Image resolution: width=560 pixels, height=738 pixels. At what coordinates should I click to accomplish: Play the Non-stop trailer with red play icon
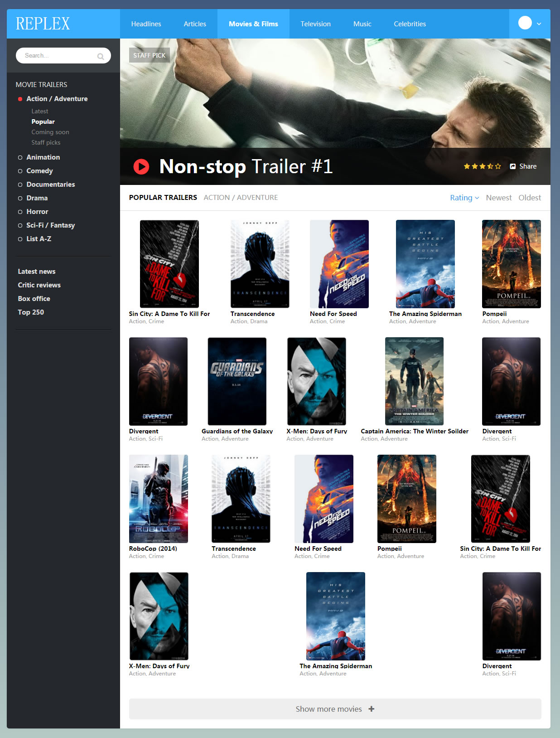[141, 166]
